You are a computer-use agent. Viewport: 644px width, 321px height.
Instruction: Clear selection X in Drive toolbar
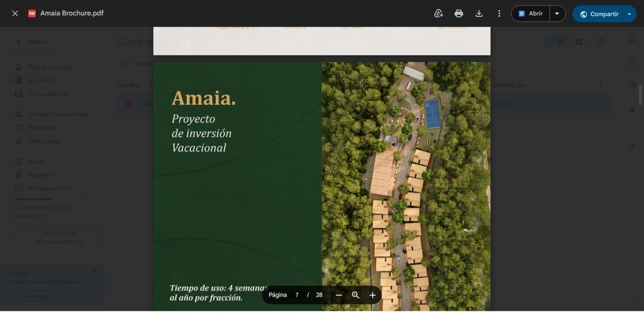[x=123, y=63]
